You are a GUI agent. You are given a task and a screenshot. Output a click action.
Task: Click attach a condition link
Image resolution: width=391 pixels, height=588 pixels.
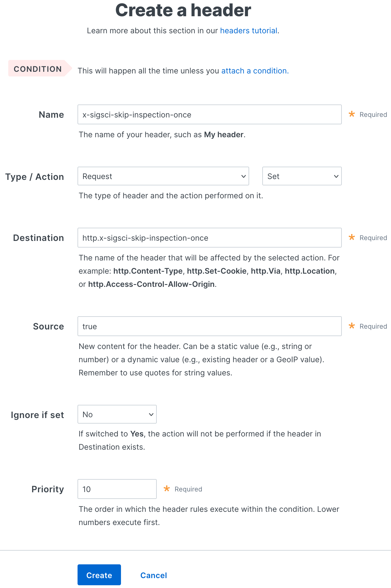tap(254, 71)
